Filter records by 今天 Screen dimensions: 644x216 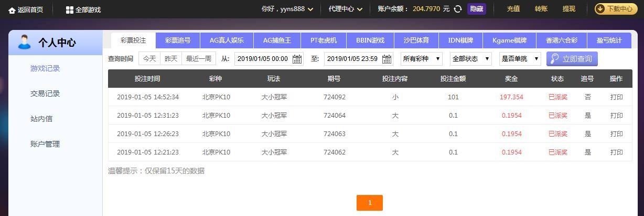(x=149, y=59)
